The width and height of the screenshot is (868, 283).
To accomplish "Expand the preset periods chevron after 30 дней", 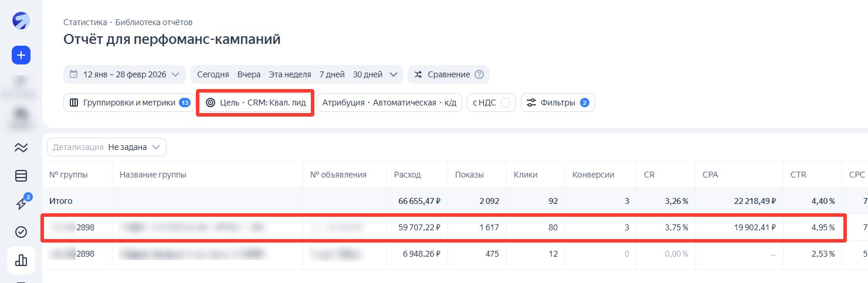I will click(x=393, y=74).
